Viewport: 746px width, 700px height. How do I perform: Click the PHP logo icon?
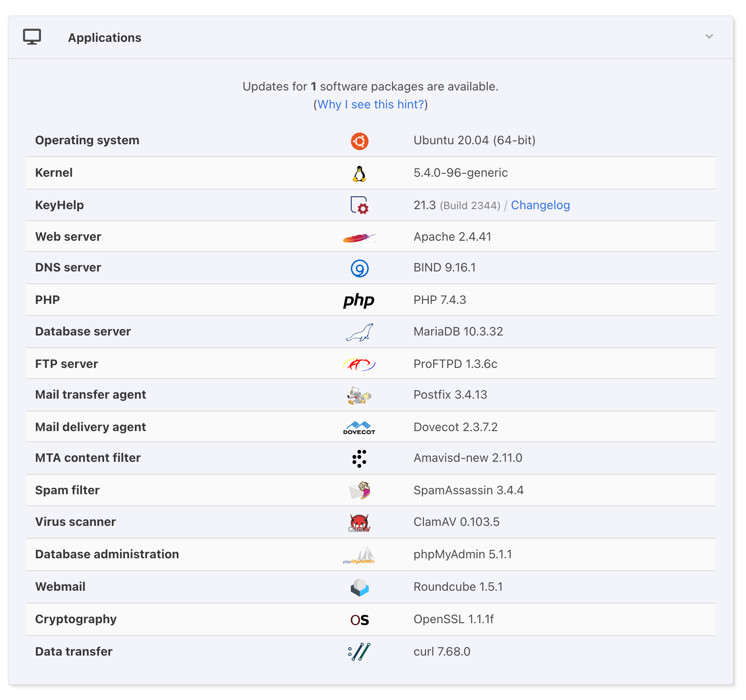(x=358, y=300)
